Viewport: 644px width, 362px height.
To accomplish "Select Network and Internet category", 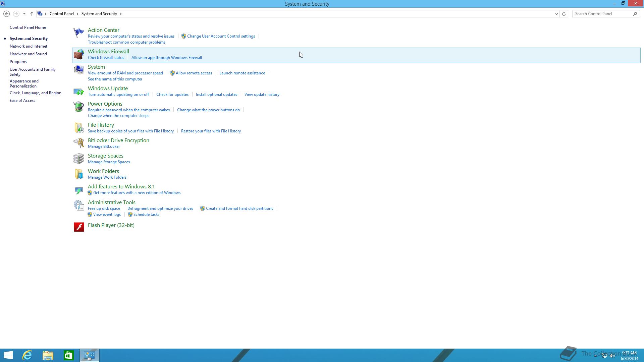I will [x=29, y=46].
